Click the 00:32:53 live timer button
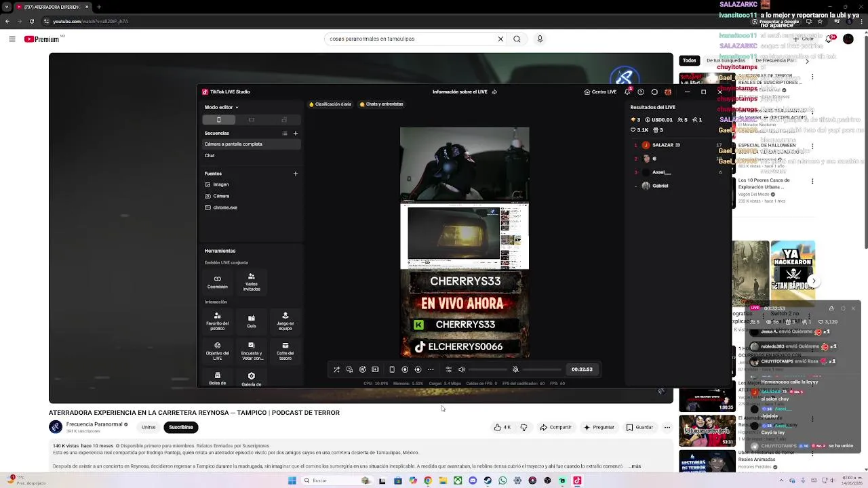This screenshot has height=488, width=868. (x=582, y=369)
